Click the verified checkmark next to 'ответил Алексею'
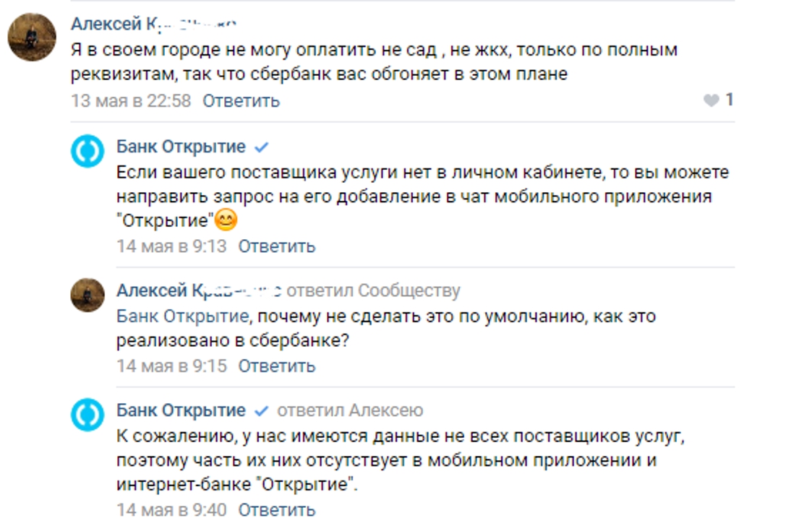The height and width of the screenshot is (518, 812). point(262,411)
